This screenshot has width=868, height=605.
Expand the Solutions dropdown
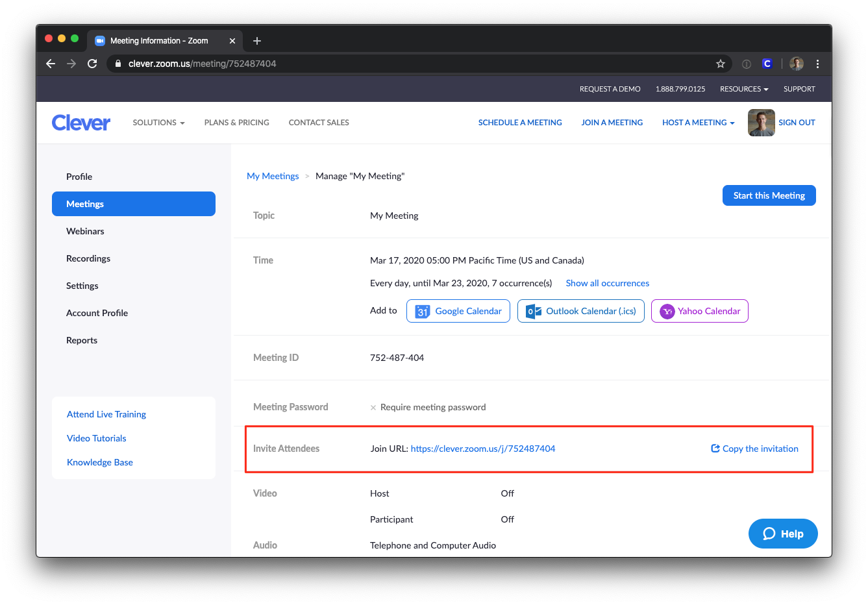(x=158, y=123)
